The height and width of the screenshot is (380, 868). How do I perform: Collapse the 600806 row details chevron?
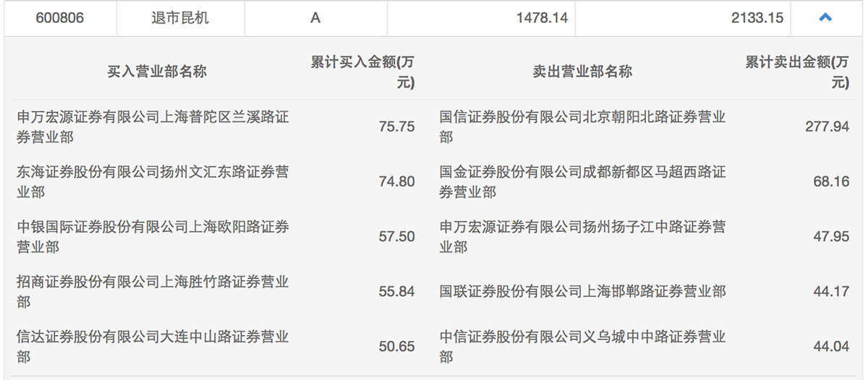[x=825, y=18]
